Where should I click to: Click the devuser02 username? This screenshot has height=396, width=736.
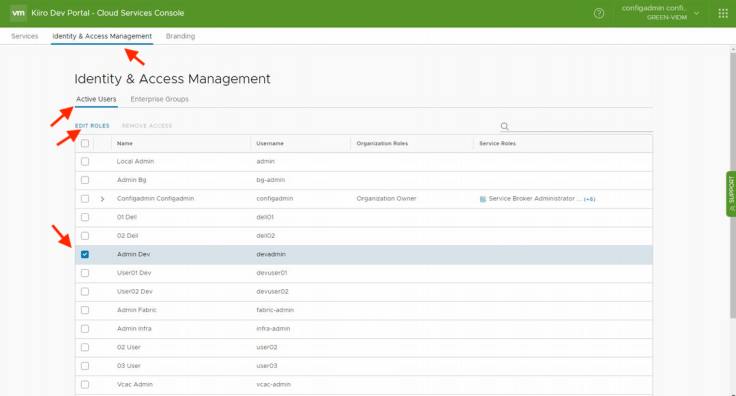pos(272,291)
